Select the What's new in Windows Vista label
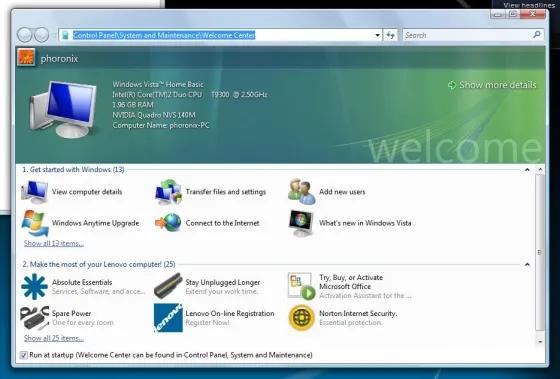The width and height of the screenshot is (560, 379). (x=365, y=223)
